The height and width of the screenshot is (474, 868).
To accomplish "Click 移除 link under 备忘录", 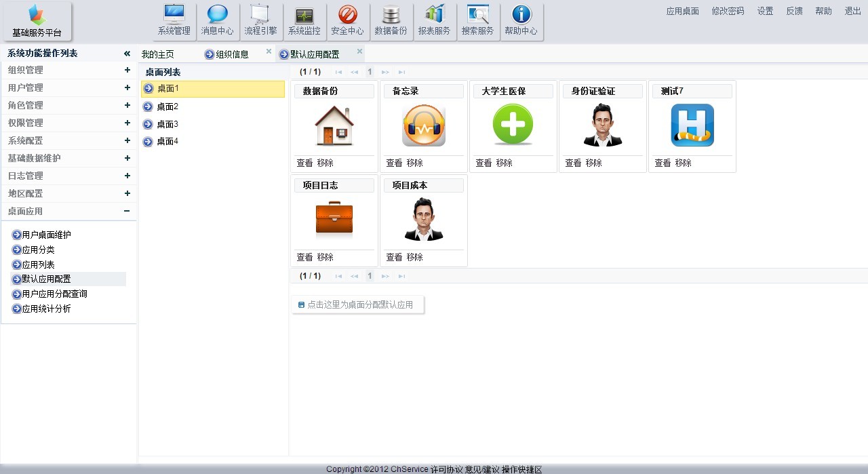I will 414,163.
